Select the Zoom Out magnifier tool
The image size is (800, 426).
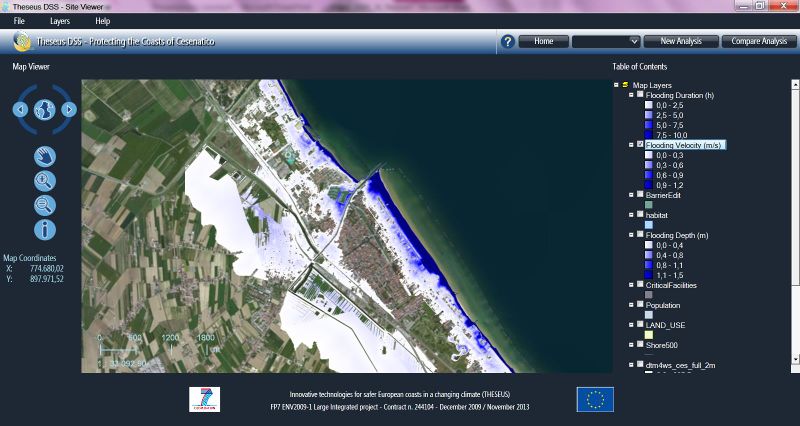coord(44,205)
